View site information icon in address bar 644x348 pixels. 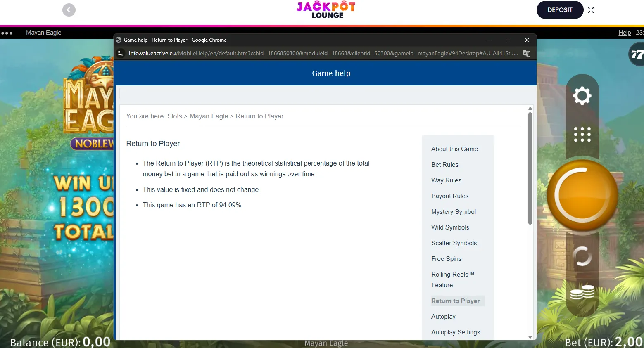point(121,53)
